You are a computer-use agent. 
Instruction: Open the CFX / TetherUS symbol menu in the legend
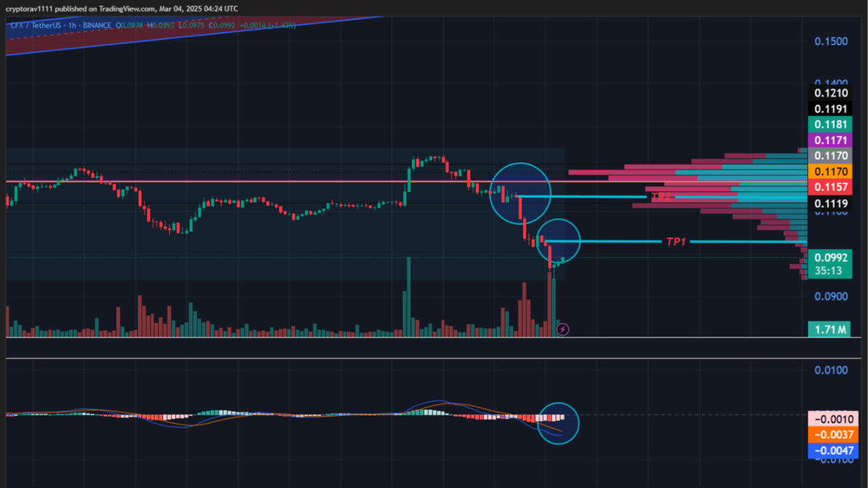click(35, 25)
